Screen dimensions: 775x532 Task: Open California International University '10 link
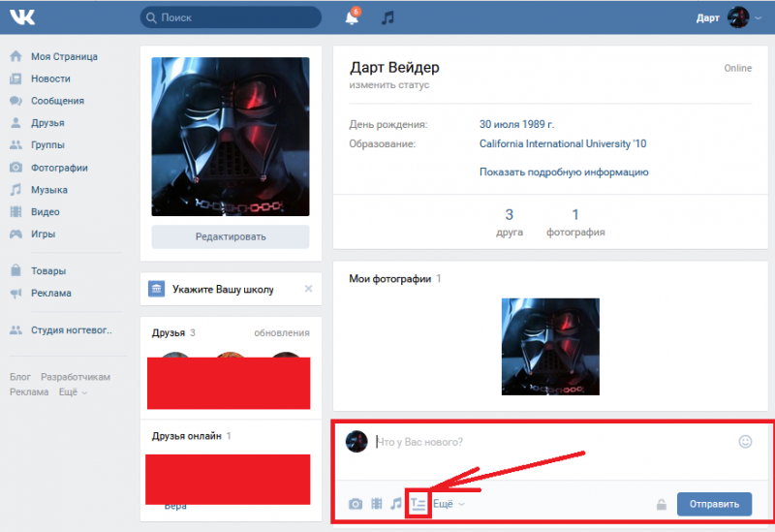(x=563, y=143)
